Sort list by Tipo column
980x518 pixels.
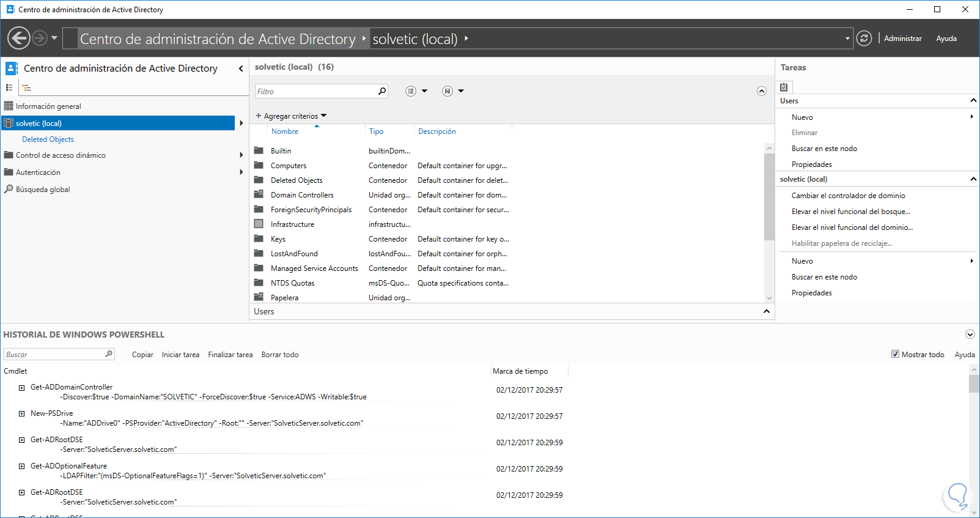coord(376,131)
